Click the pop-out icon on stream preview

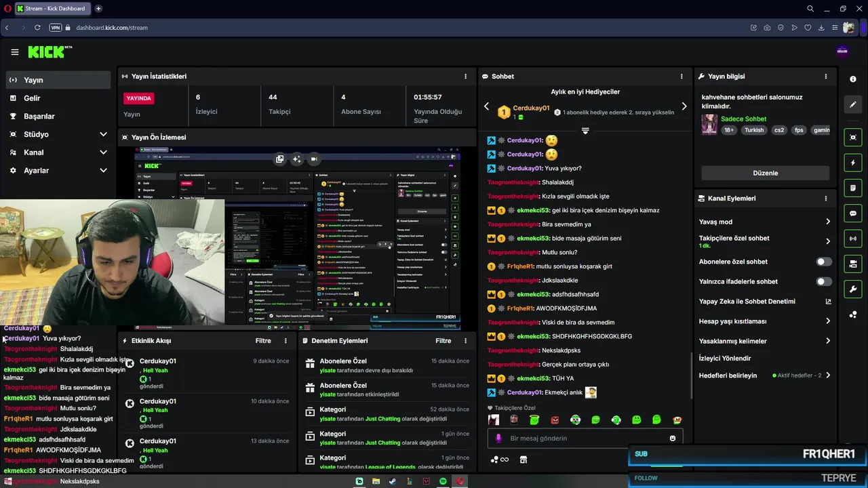coord(279,159)
